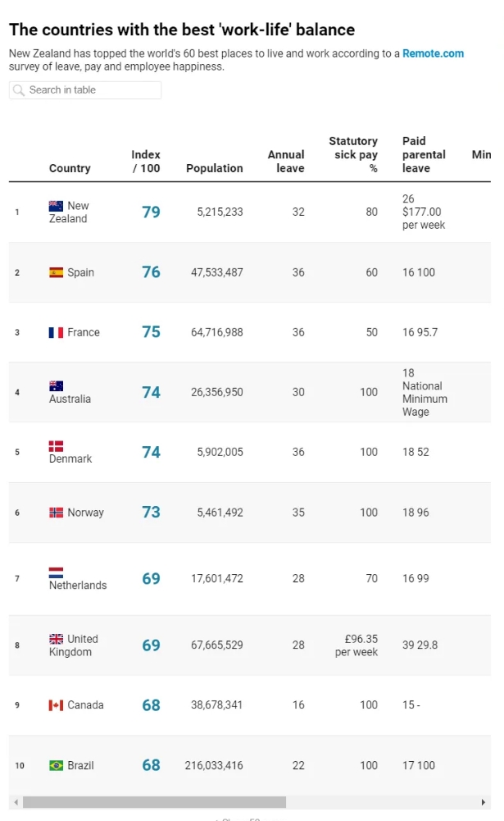
Task: Click the United Kingdom flag icon
Action: pyautogui.click(x=56, y=639)
